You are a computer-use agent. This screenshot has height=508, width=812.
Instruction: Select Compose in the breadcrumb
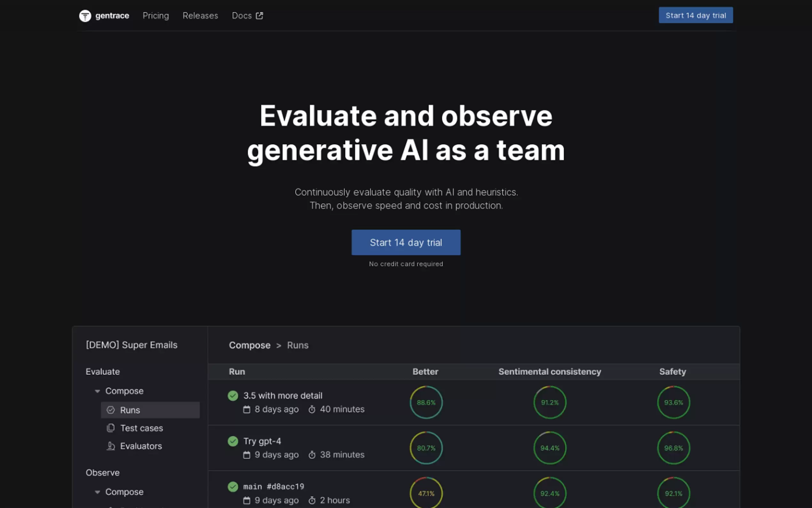pos(249,345)
